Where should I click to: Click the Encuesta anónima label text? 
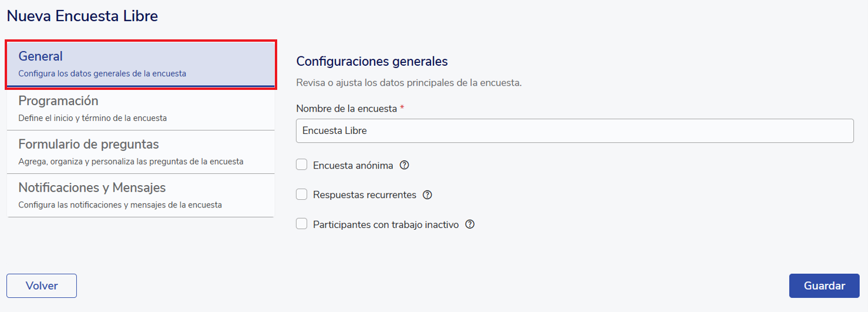[353, 166]
